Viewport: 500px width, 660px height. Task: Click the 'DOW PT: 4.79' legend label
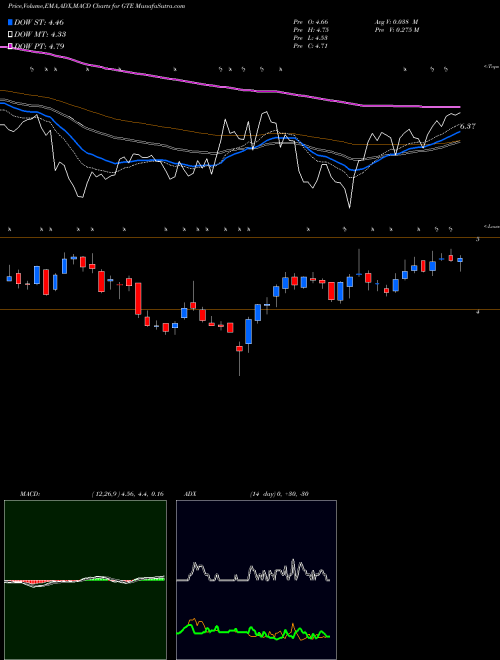[39, 46]
